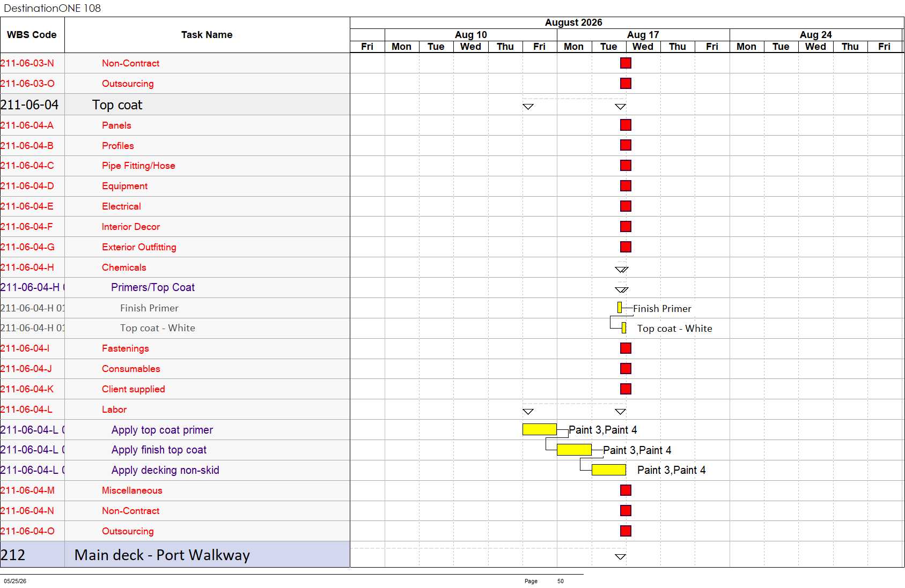Viewport: 905px width, 588px height.
Task: Select the Aug 24 week header
Action: (x=816, y=35)
